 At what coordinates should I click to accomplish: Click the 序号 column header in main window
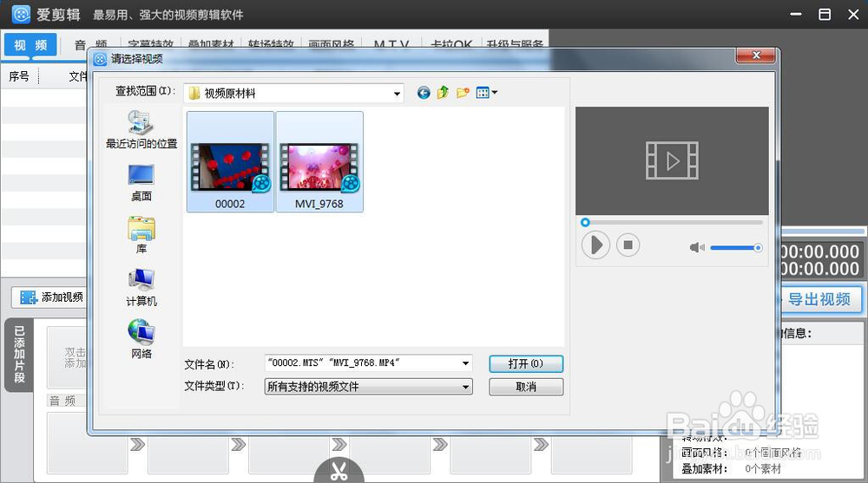pyautogui.click(x=19, y=76)
